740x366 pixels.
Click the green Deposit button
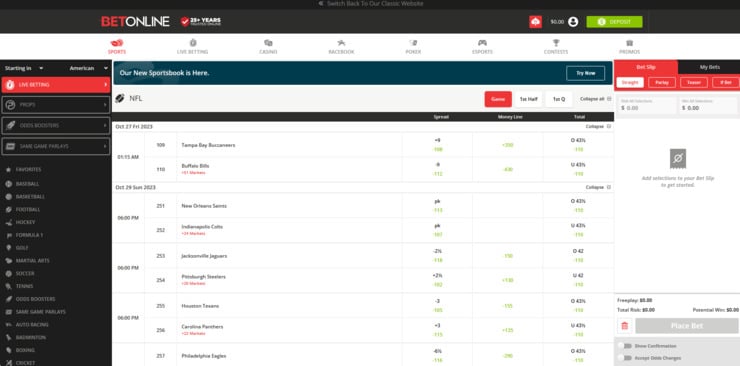[x=614, y=22]
